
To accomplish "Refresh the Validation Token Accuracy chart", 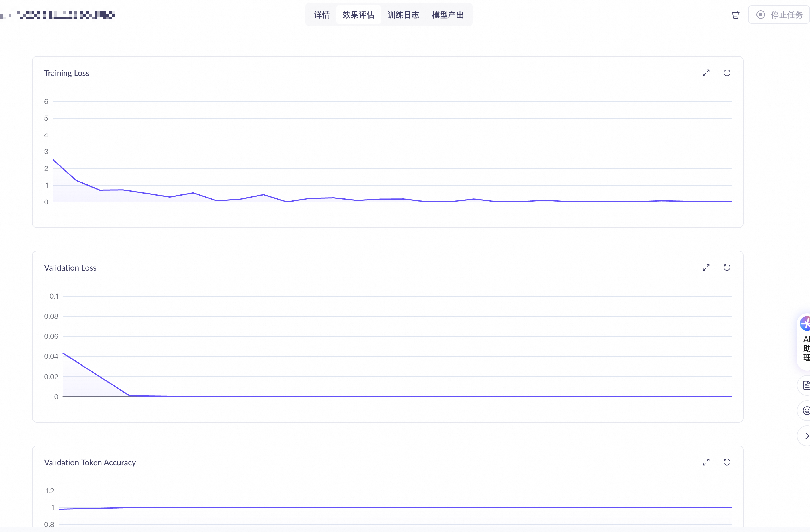I will pos(727,462).
